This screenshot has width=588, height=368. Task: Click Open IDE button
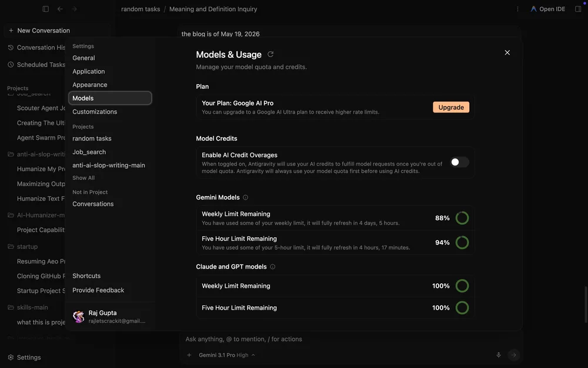pyautogui.click(x=547, y=9)
